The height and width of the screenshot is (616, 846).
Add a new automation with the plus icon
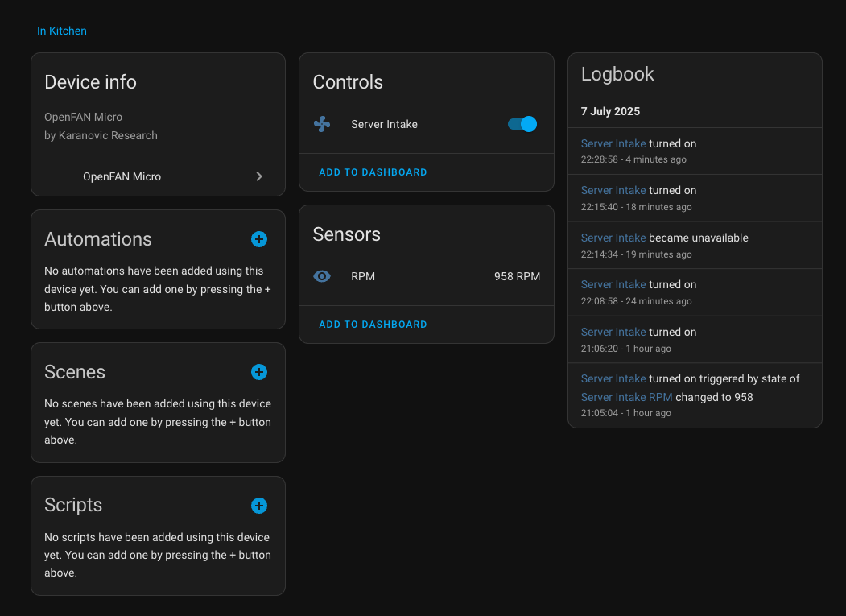(258, 239)
